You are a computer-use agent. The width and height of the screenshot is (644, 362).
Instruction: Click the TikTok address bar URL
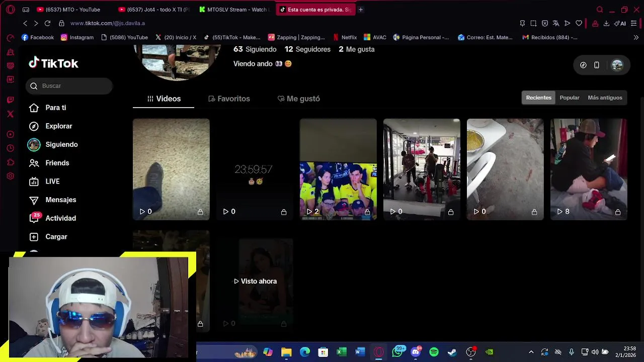108,23
